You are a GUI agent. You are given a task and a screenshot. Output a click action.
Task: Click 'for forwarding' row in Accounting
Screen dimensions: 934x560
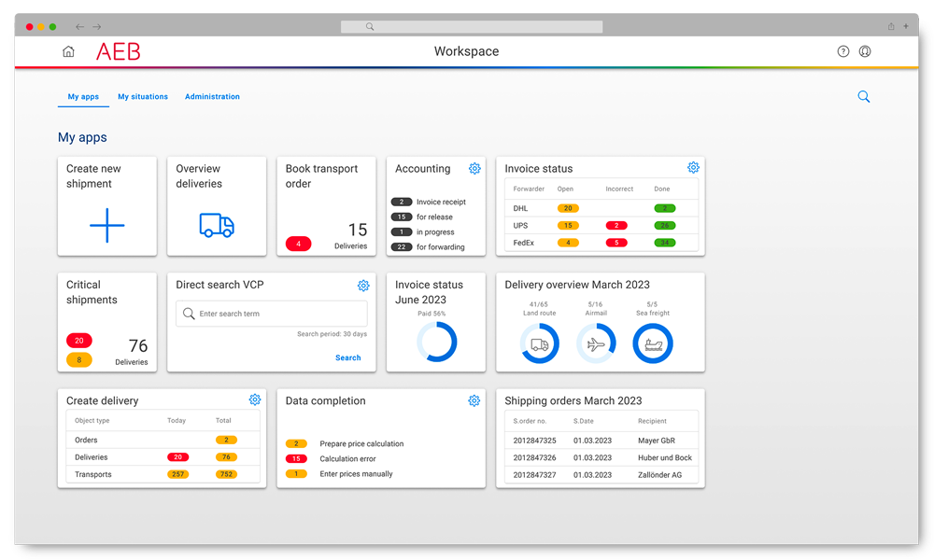click(x=429, y=247)
